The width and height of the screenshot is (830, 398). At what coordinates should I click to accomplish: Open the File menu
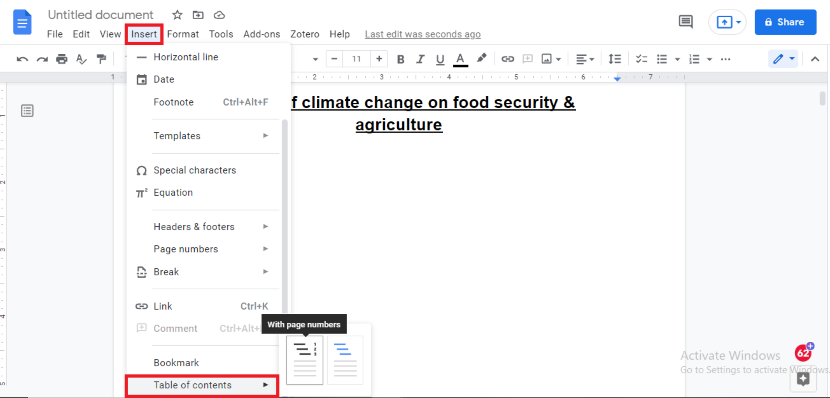pos(55,34)
